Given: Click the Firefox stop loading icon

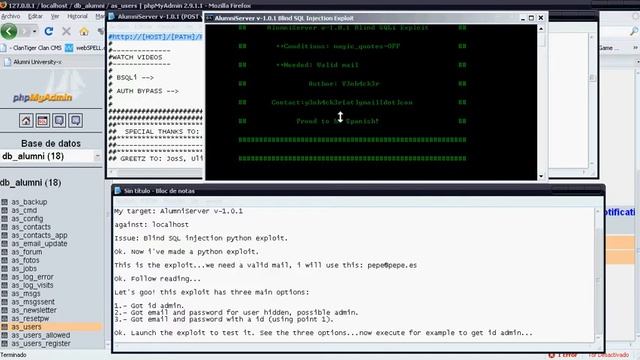Looking at the screenshot, I should (x=67, y=31).
